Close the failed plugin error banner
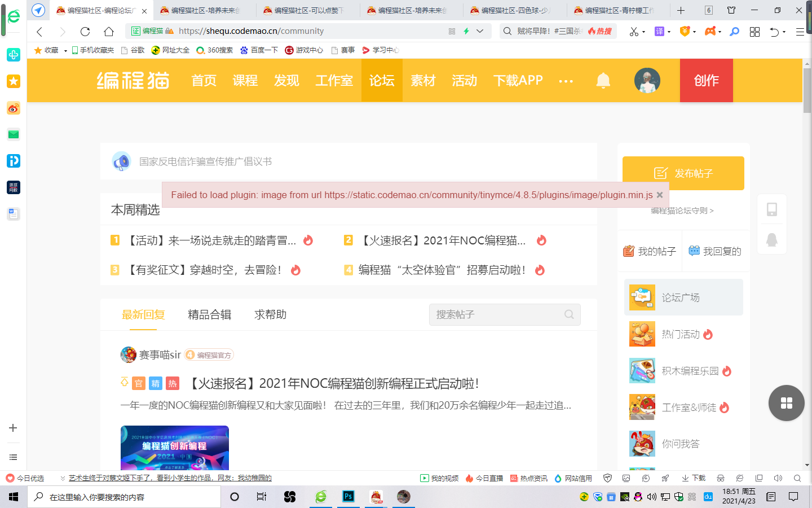Image resolution: width=812 pixels, height=508 pixels. 659,195
